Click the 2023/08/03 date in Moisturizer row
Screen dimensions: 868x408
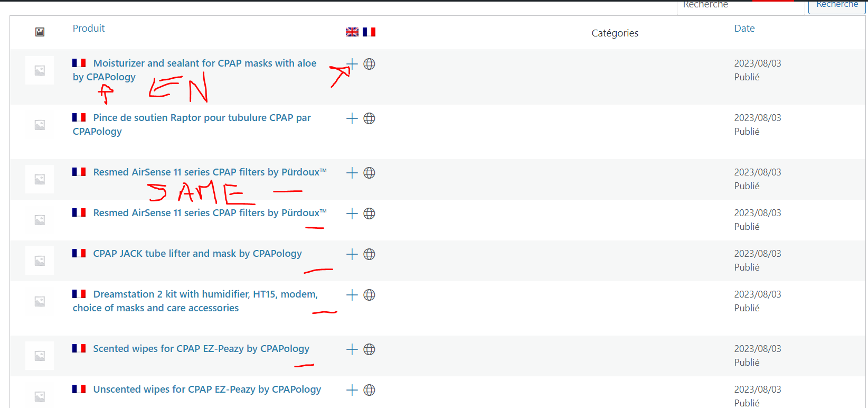tap(758, 63)
